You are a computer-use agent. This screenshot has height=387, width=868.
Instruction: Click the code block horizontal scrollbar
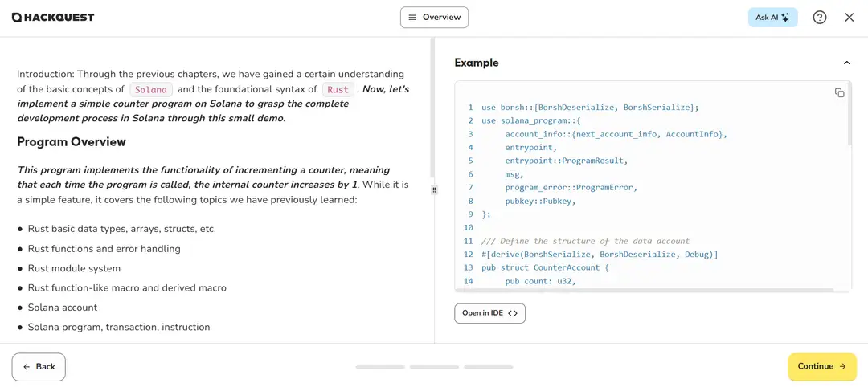(x=645, y=290)
